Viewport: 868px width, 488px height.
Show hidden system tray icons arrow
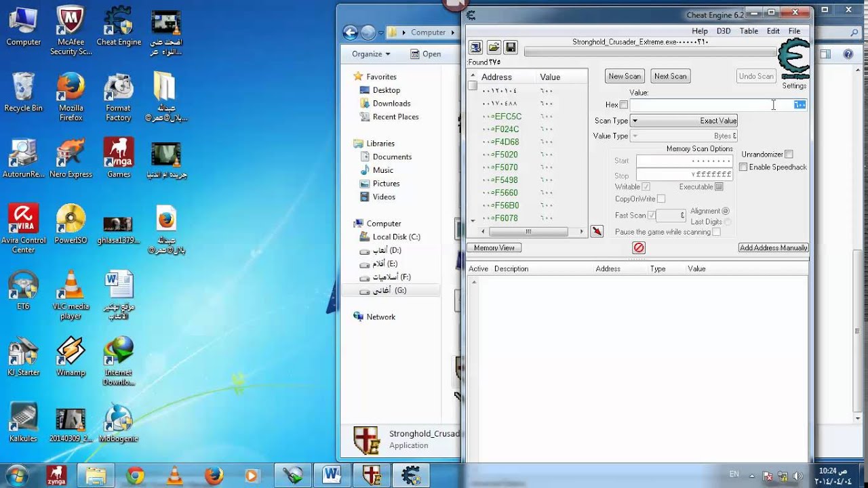click(x=752, y=475)
